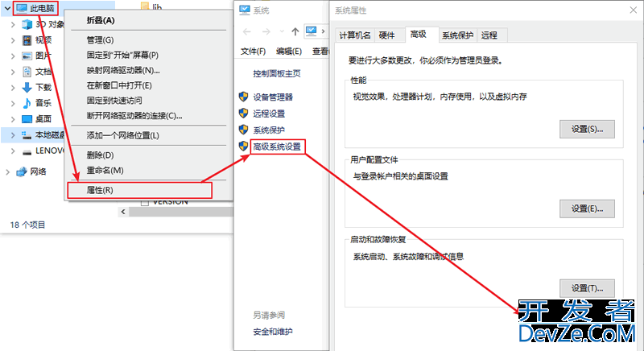Click the Desktop folder icon
This screenshot has height=351, width=644.
pos(27,119)
